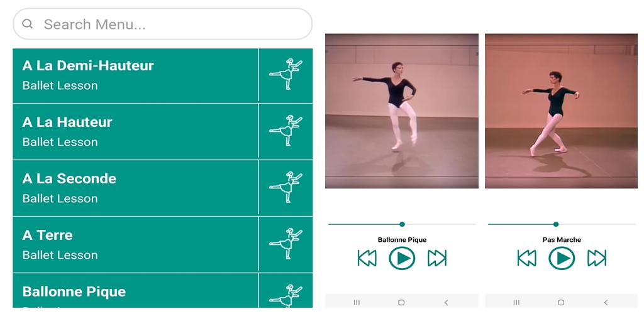
Task: Play the Pas Marche video
Action: pyautogui.click(x=562, y=258)
